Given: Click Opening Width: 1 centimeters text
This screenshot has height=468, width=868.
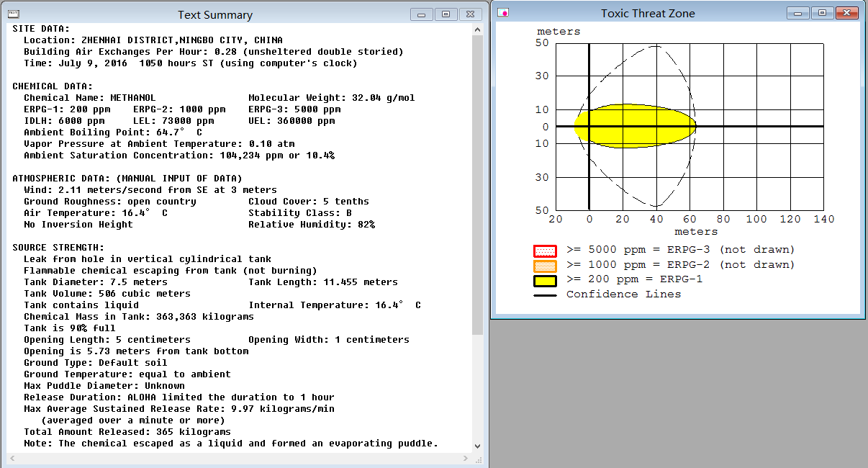Looking at the screenshot, I should pos(329,340).
